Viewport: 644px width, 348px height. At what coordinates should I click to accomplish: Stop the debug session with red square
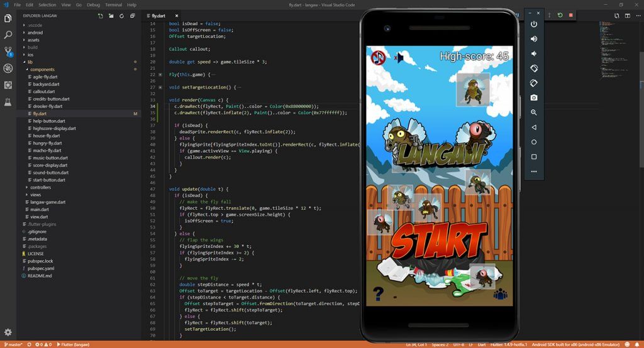pos(570,15)
